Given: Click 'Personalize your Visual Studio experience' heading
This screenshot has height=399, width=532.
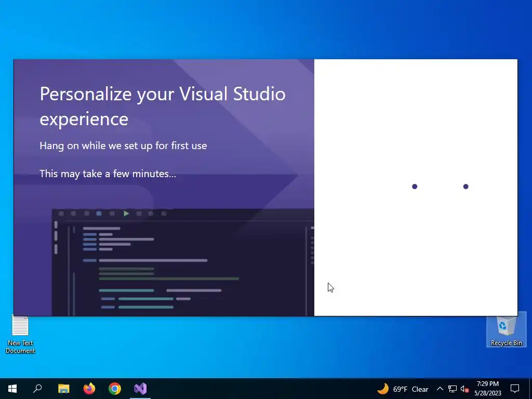Looking at the screenshot, I should pos(163,106).
